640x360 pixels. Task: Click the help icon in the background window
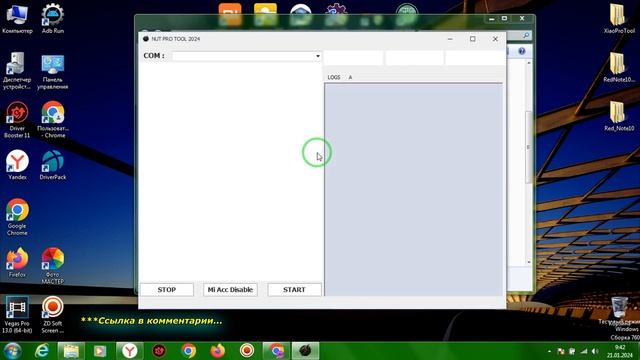[x=522, y=51]
